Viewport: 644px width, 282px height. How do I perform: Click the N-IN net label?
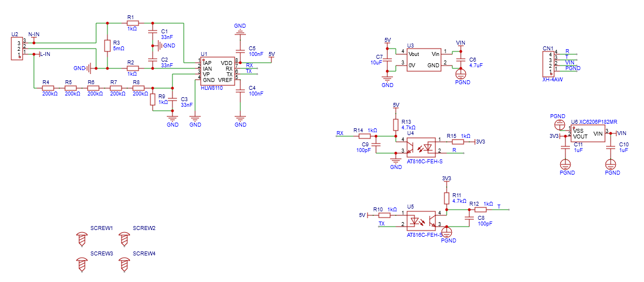tap(34, 34)
